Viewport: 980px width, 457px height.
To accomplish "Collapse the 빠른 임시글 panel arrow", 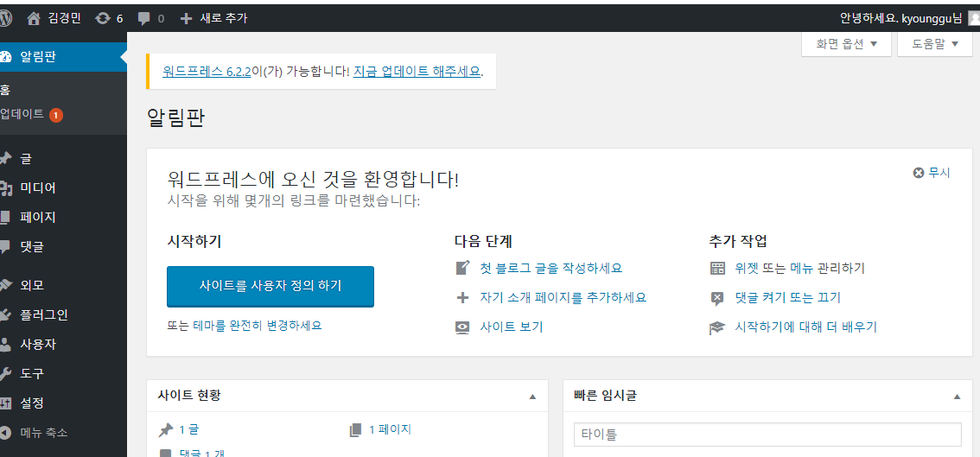I will click(957, 397).
